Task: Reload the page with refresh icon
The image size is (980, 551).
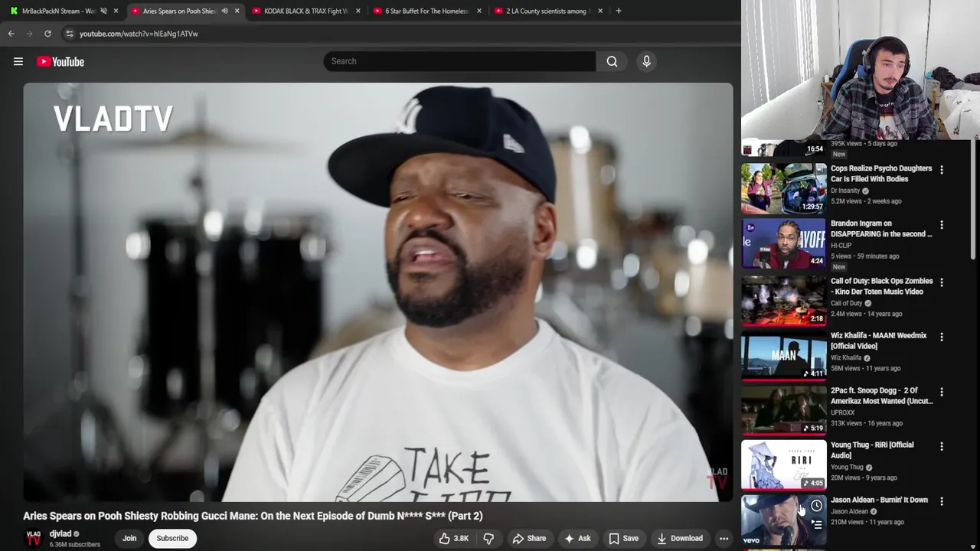Action: click(47, 34)
